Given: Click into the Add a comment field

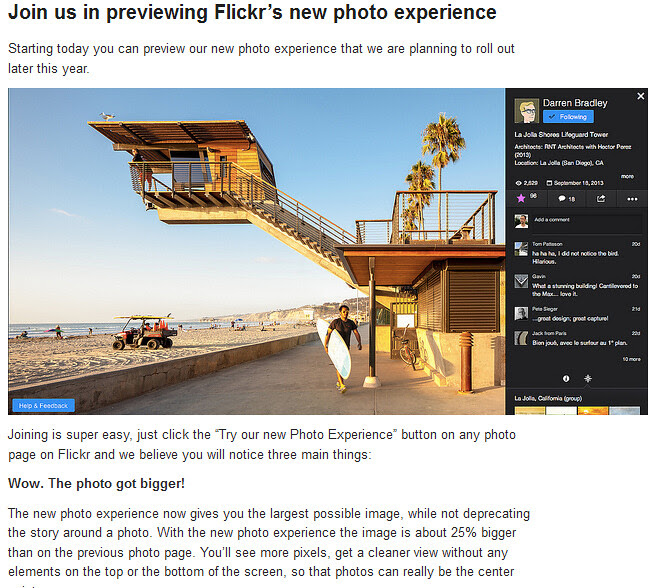Looking at the screenshot, I should tap(587, 224).
